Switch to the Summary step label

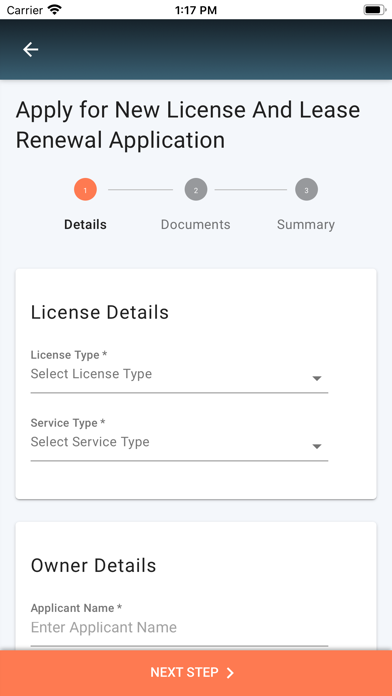coord(306,225)
